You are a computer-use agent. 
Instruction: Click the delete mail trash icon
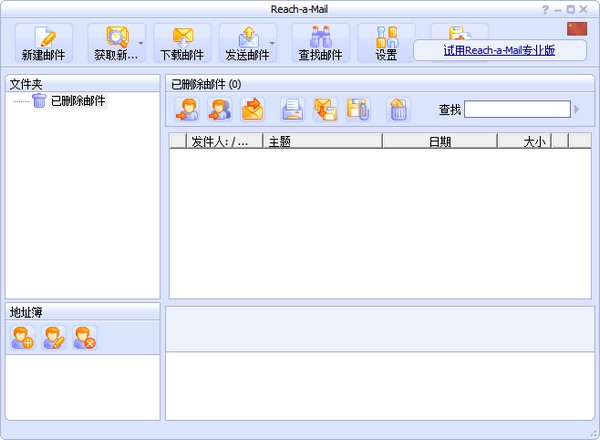(x=398, y=109)
